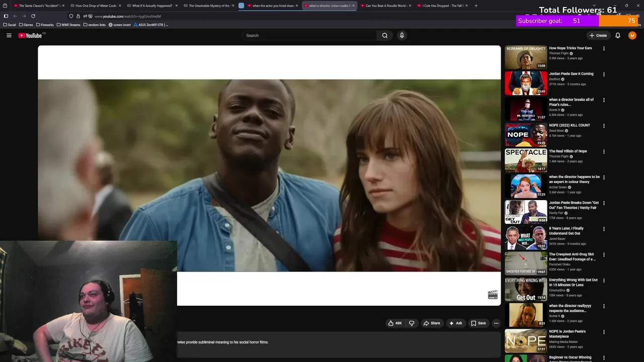Open options for Pixar's rules video
Viewport: 644px width, 362px height.
pos(604,100)
